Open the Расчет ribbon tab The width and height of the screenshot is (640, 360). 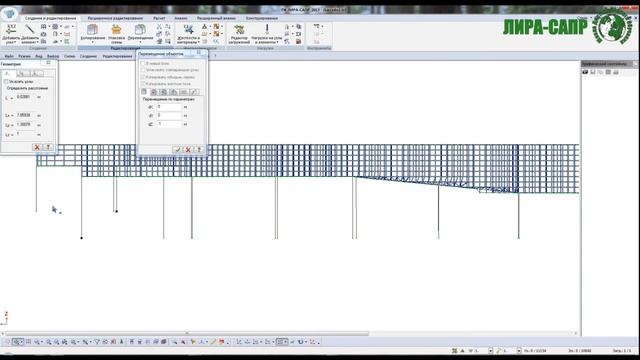[159, 18]
